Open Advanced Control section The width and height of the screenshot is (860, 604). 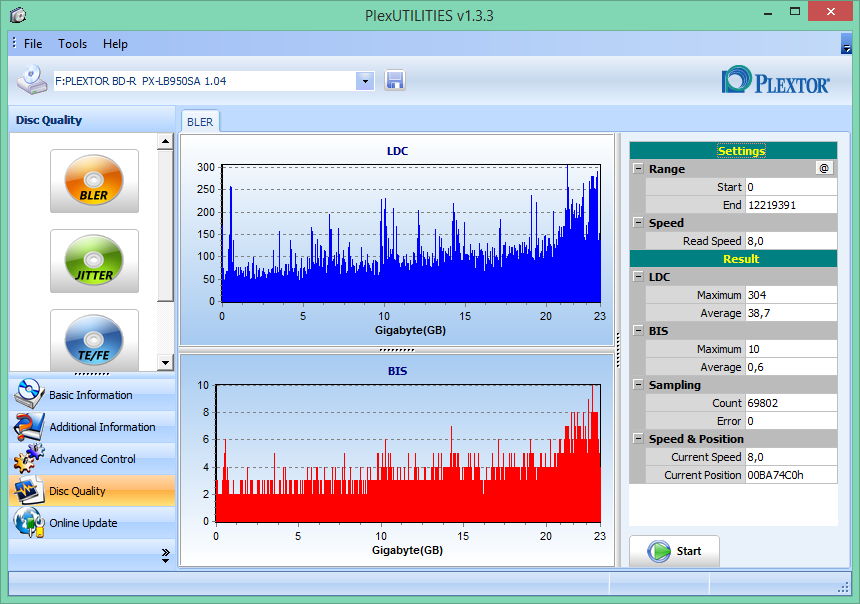[92, 459]
